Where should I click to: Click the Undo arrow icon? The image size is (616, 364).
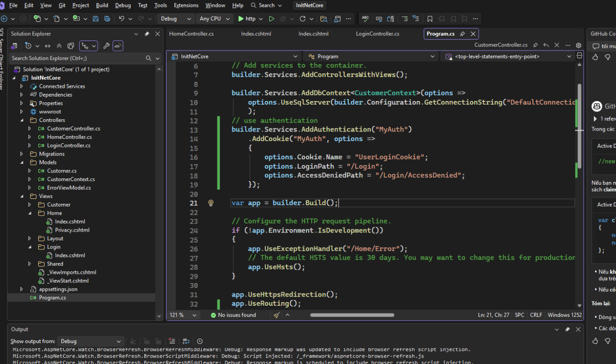[121, 19]
